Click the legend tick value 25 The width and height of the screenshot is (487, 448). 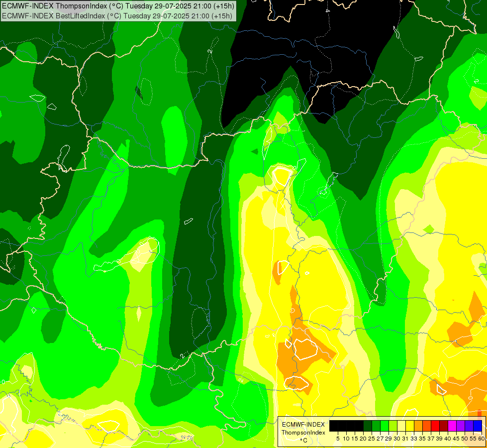click(x=372, y=439)
